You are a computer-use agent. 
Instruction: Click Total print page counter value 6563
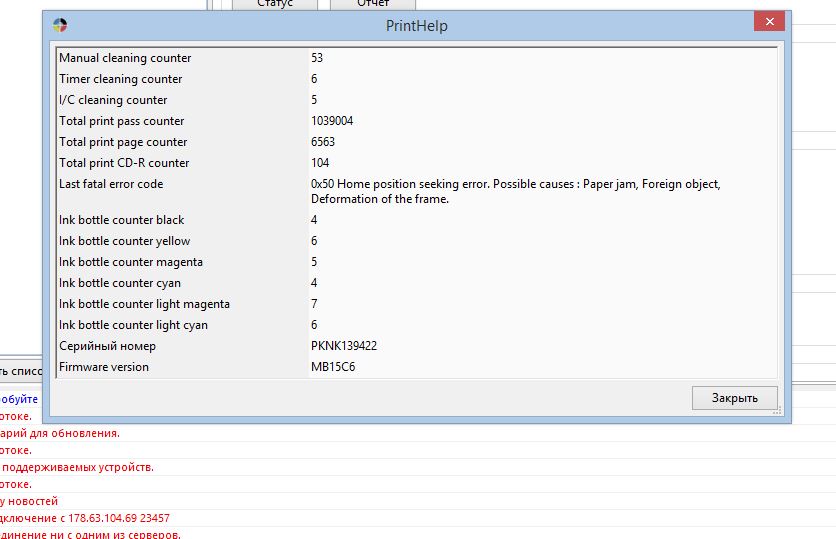(323, 142)
